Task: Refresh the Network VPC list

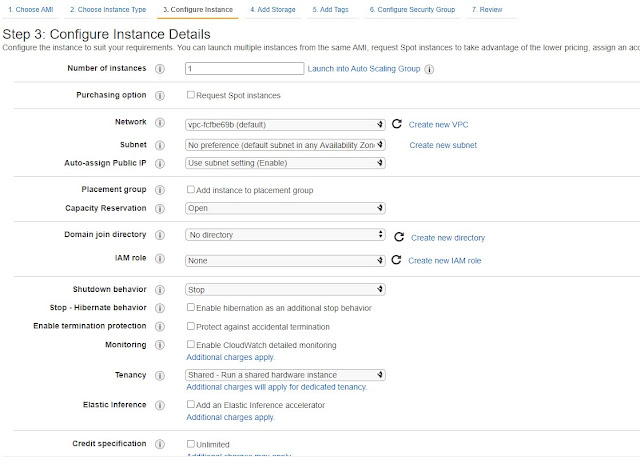Action: 397,124
